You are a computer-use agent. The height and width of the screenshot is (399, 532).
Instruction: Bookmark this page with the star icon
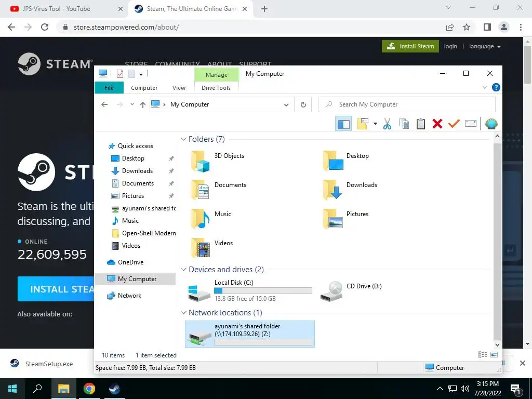click(x=467, y=27)
